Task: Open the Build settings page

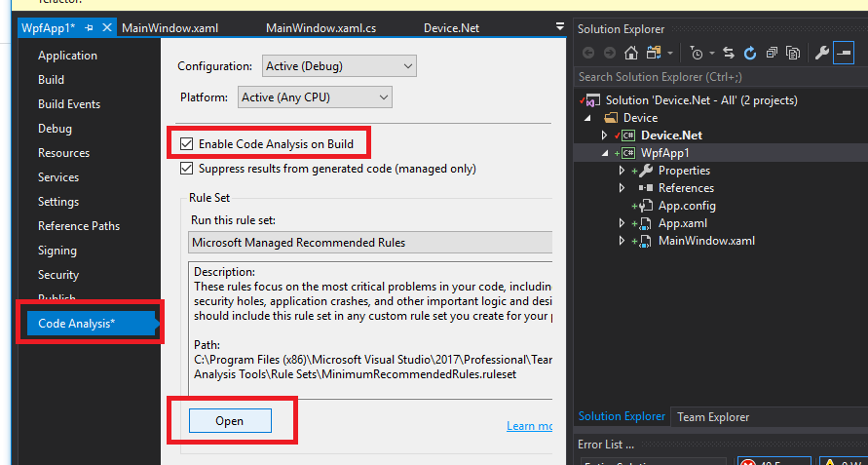Action: pyautogui.click(x=51, y=80)
